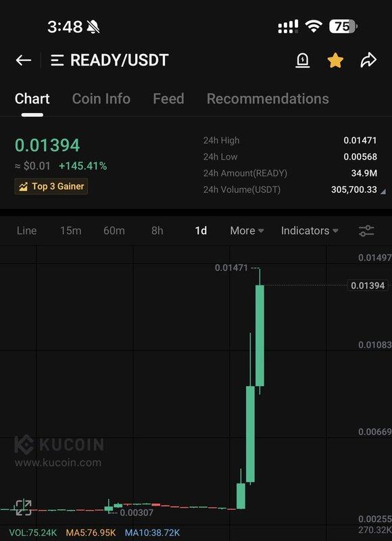Select the 60m timeframe

pos(114,231)
